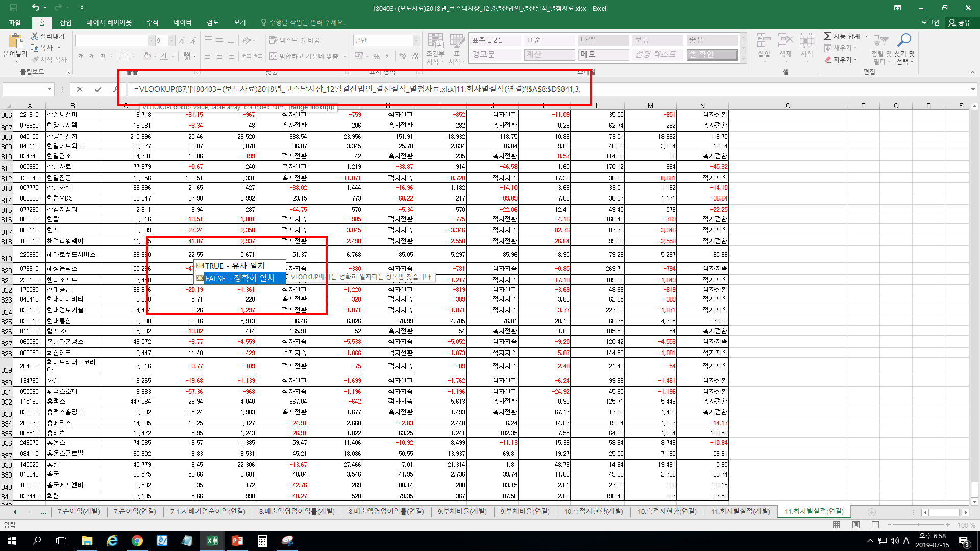Click the zoom slider in status bar

pyautogui.click(x=918, y=525)
